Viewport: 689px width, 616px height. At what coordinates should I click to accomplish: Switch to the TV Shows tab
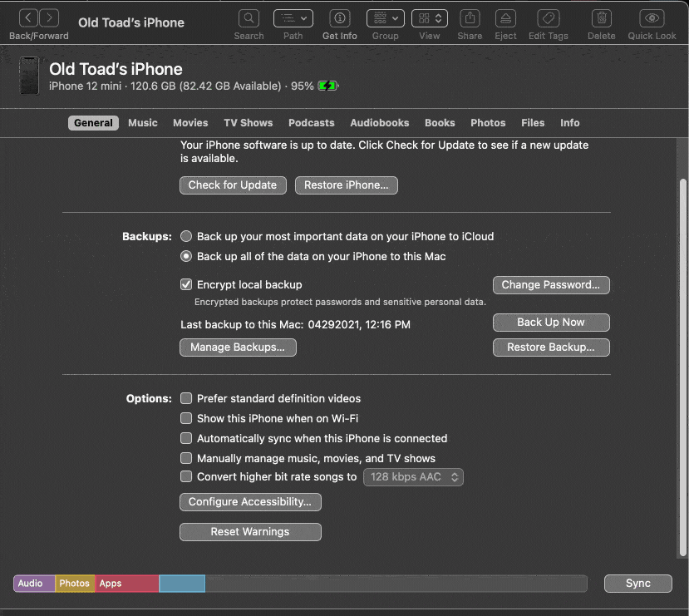click(249, 123)
